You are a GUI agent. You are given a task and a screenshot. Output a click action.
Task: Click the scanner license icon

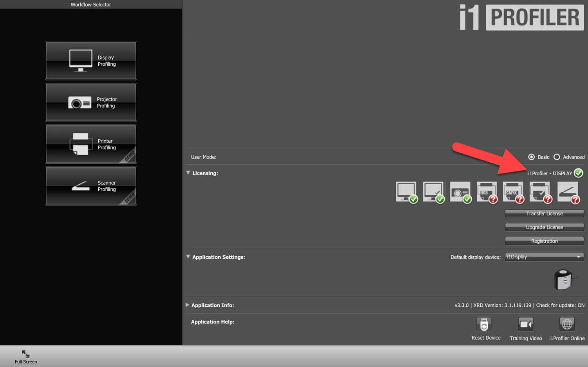568,192
